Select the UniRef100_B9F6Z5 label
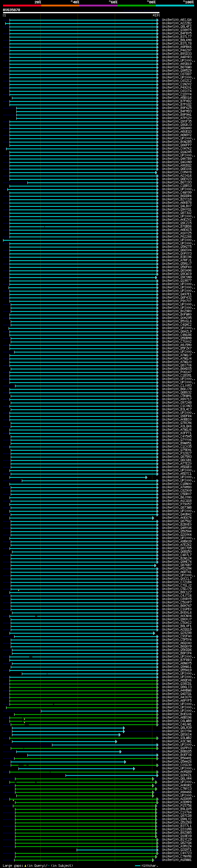Viewport: 197px width, 868px height. 177,108
